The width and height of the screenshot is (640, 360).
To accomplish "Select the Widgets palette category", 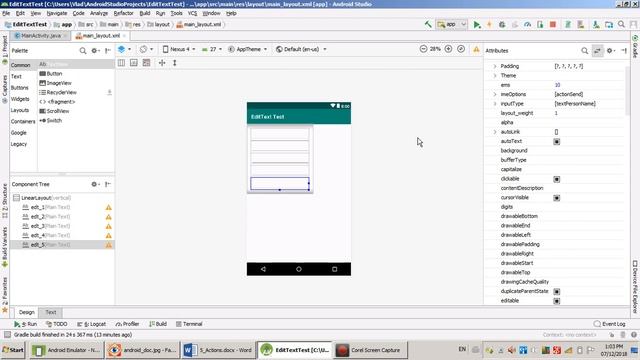I will 20,99.
